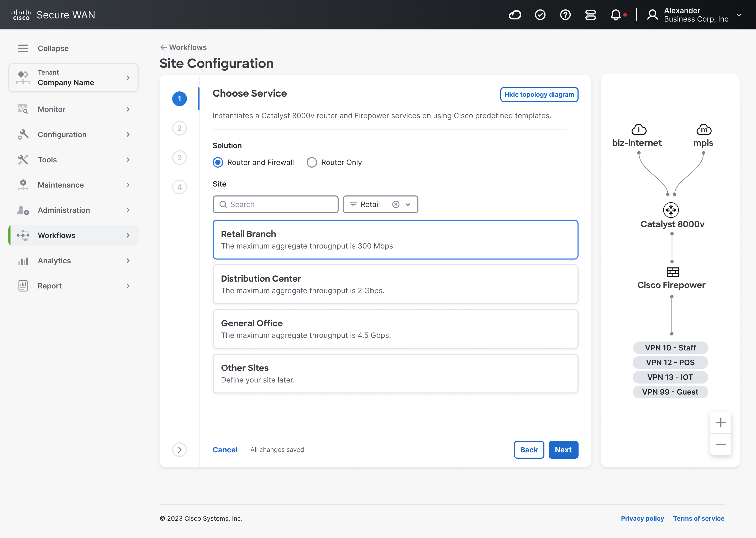Screen dimensions: 756x538
Task: Expand the step sidebar with arrow button
Action: tap(179, 449)
